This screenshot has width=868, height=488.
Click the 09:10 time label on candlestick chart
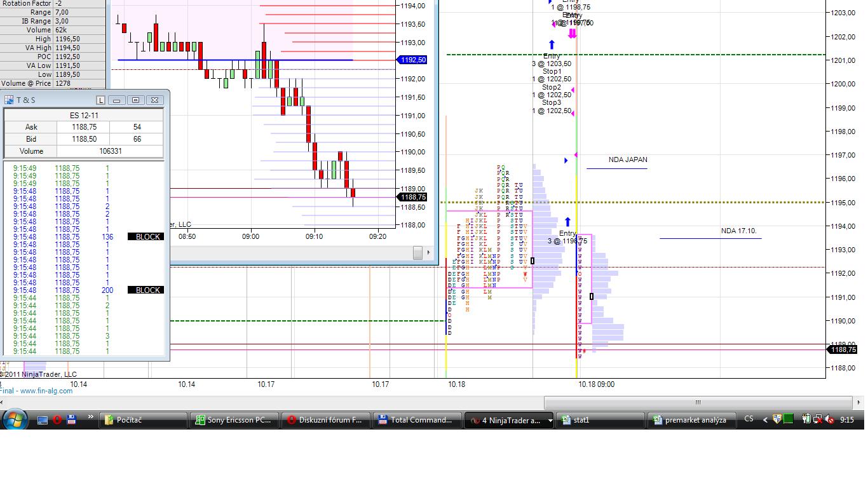tap(314, 236)
